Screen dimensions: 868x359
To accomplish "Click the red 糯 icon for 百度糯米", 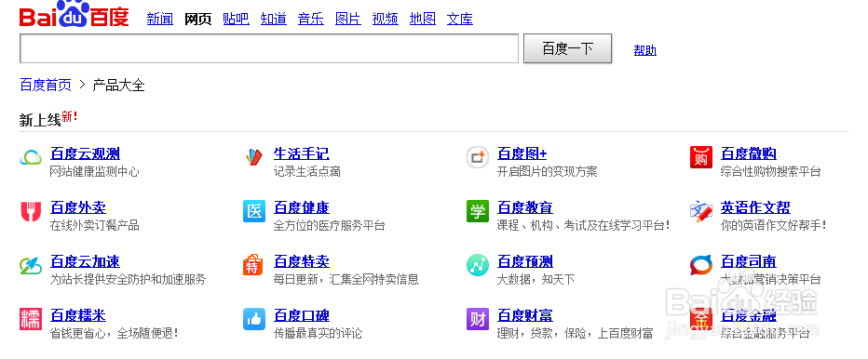I will point(31,319).
